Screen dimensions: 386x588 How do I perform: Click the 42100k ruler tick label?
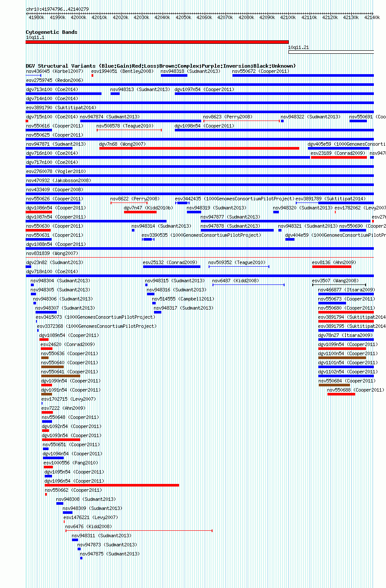point(288,17)
